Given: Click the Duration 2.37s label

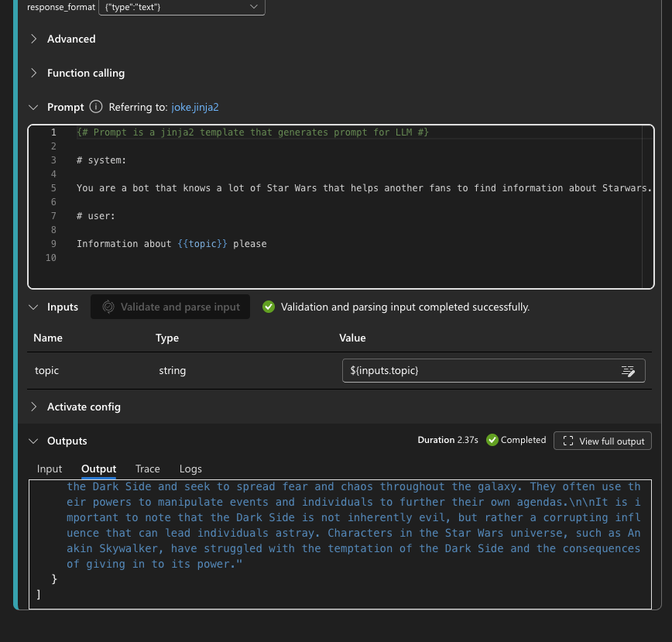Looking at the screenshot, I should point(447,440).
